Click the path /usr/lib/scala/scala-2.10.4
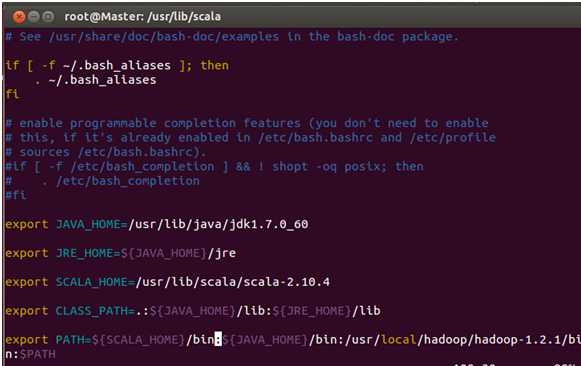Image resolution: width=581 pixels, height=366 pixels. pos(233,282)
